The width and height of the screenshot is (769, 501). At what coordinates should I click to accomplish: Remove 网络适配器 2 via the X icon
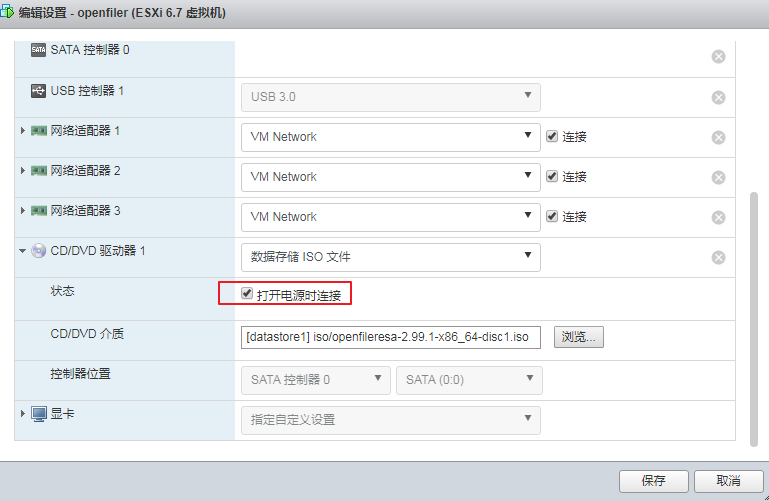[x=718, y=177]
